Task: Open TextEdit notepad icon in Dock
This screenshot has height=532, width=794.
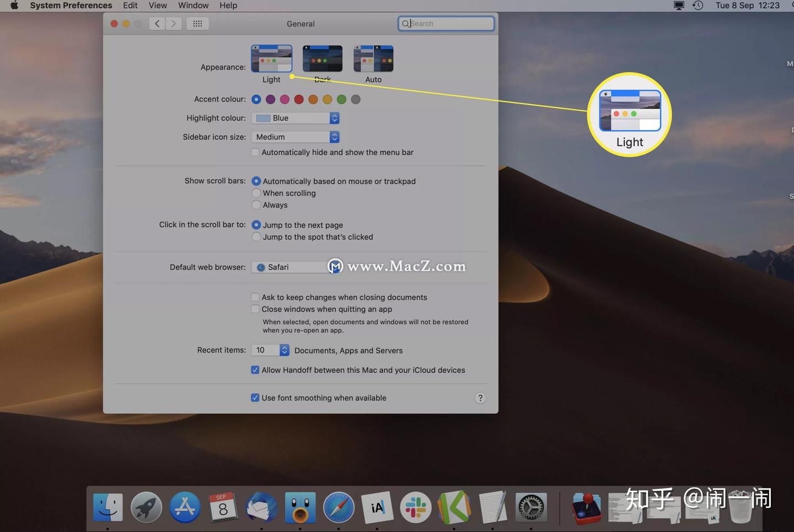Action: tap(492, 507)
